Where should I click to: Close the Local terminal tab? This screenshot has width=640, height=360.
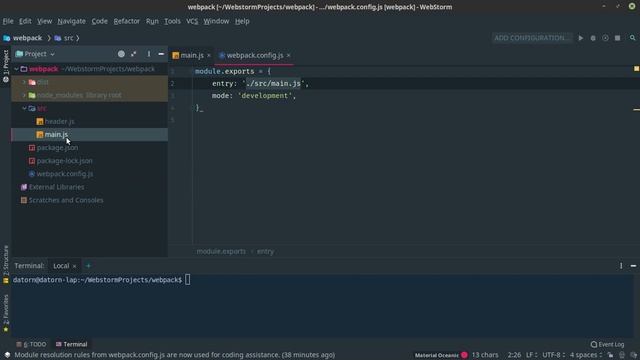74,266
